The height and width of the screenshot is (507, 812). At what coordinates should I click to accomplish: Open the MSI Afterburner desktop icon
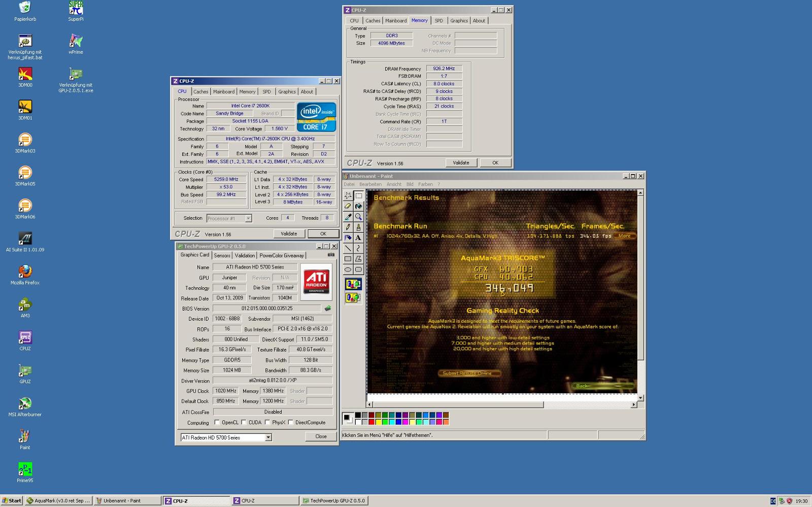[25, 407]
